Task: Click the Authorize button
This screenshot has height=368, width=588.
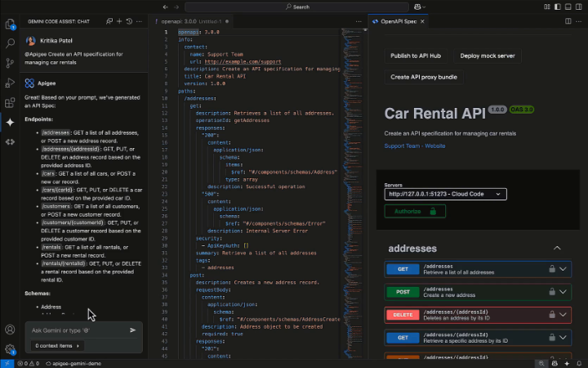Action: [x=415, y=212]
